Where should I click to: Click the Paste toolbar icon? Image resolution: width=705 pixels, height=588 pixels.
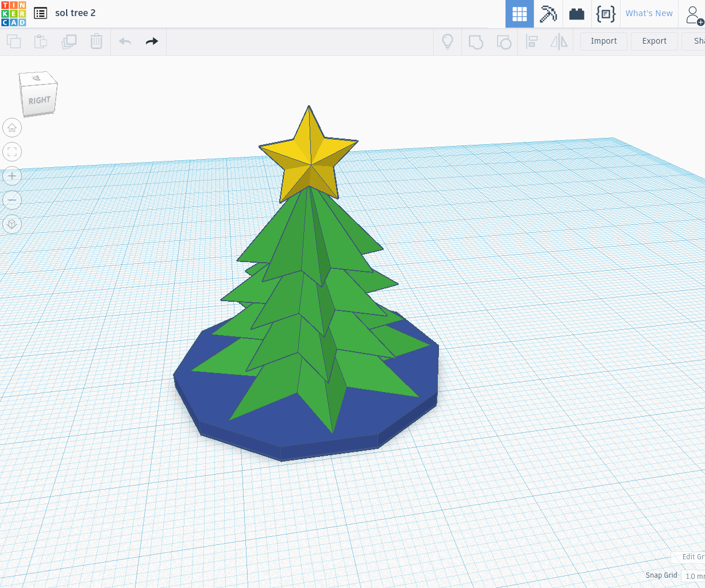pyautogui.click(x=41, y=41)
